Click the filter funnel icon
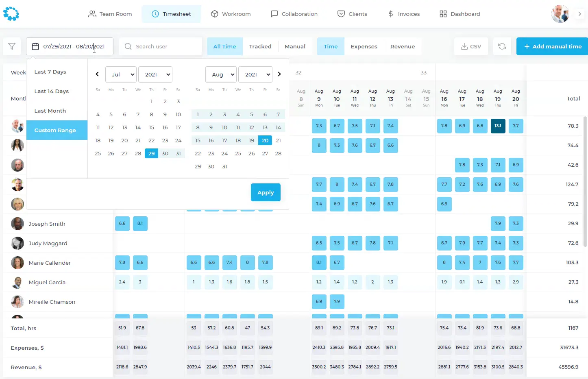Screen dimensions: 588x379 [x=12, y=46]
